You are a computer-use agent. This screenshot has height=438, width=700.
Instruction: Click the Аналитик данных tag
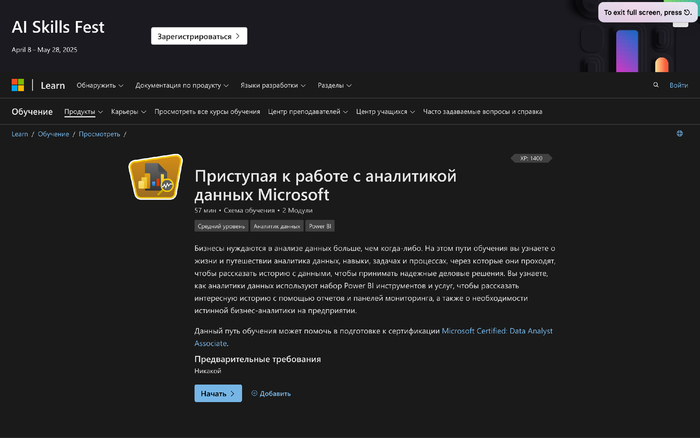277,226
